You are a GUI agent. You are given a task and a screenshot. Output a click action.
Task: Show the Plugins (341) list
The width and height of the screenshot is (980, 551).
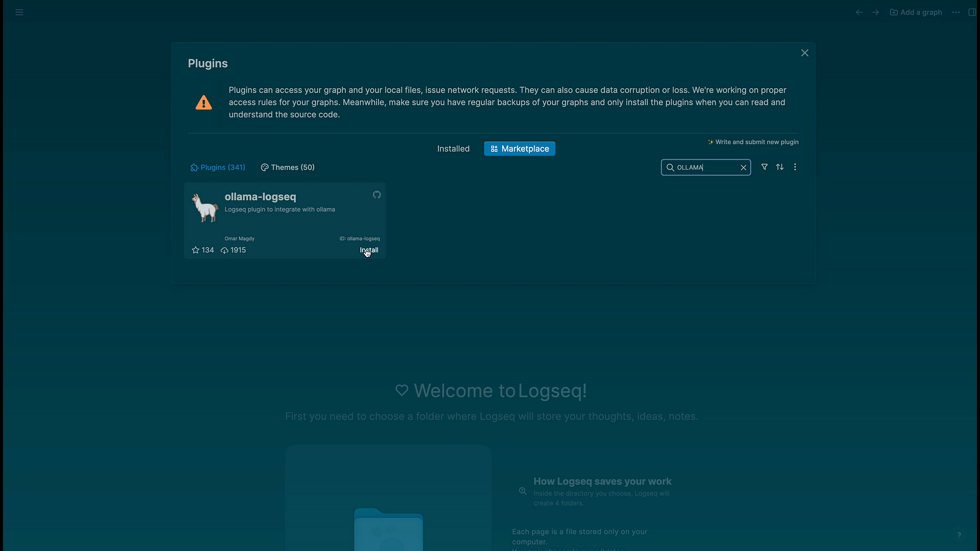coord(218,168)
